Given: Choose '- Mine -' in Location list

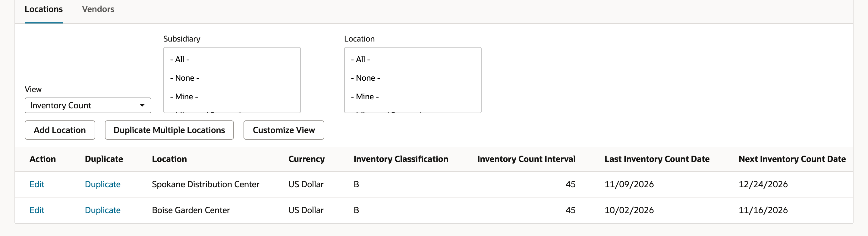Looking at the screenshot, I should pyautogui.click(x=365, y=97).
